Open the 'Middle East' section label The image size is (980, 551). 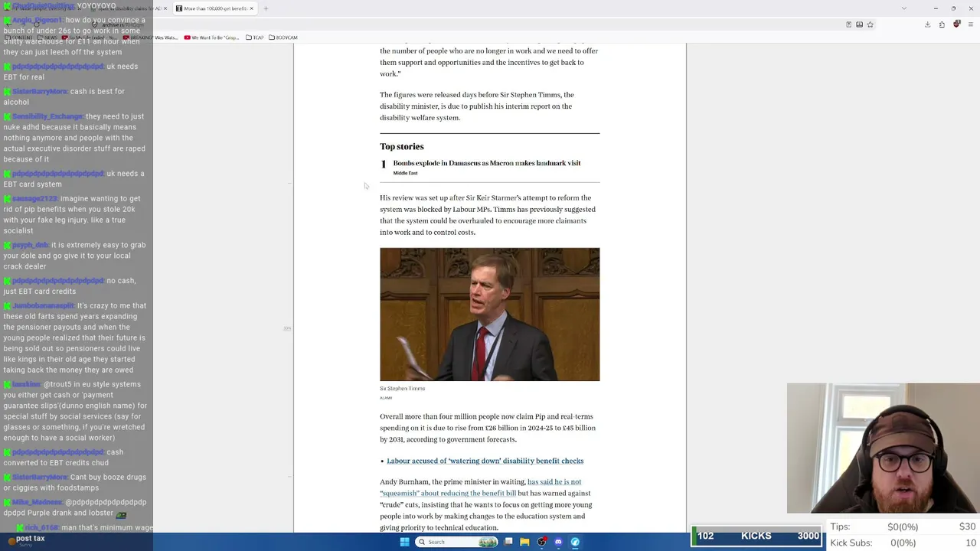[x=405, y=173]
